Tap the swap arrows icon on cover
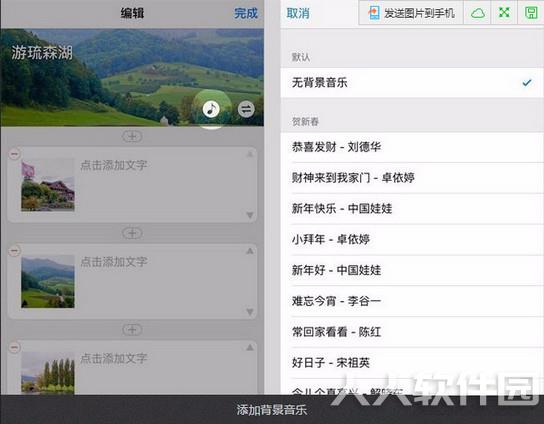 [x=246, y=109]
